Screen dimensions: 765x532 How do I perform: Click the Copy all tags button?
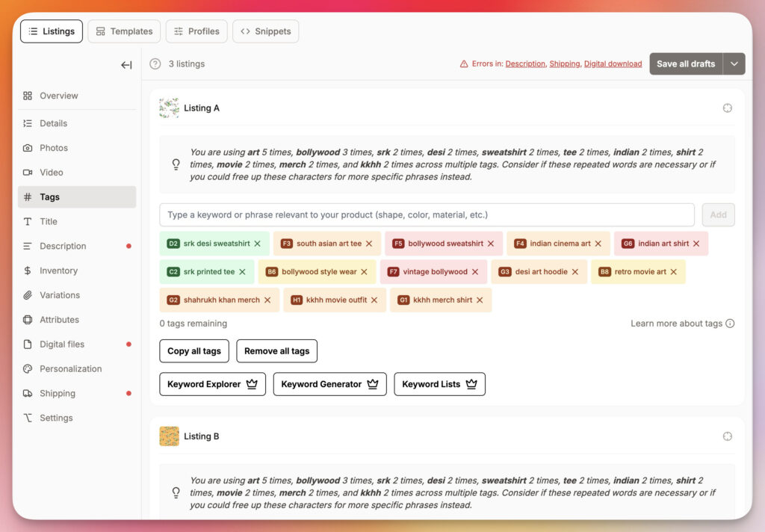194,351
